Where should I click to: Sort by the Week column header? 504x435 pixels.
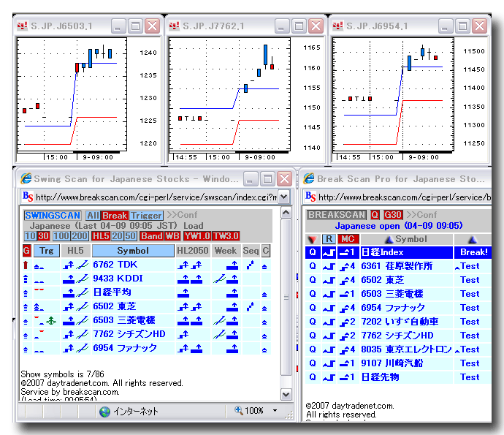point(226,251)
